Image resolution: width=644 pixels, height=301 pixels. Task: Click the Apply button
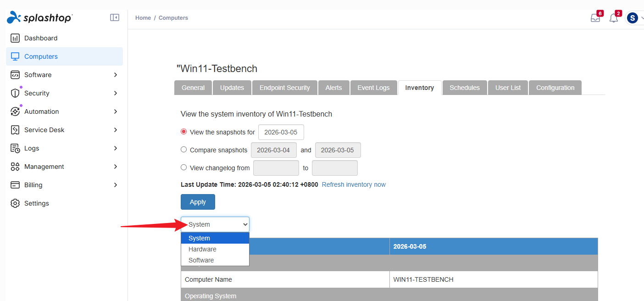(x=198, y=202)
